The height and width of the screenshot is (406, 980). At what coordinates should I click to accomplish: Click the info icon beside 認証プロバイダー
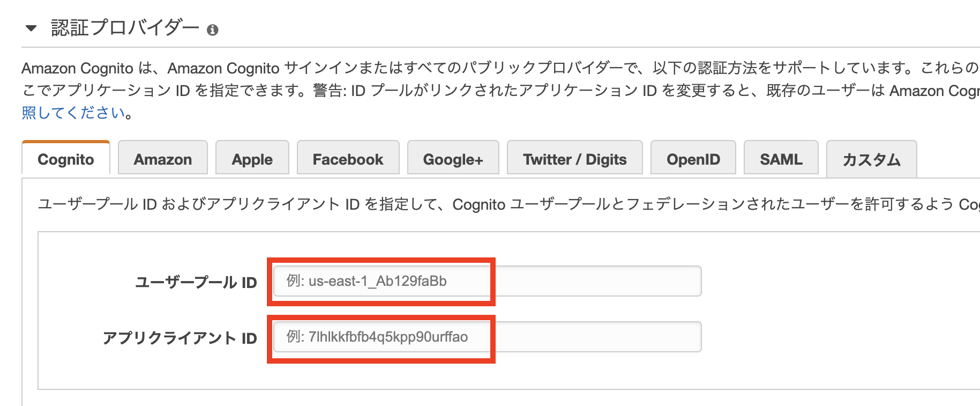coord(213,30)
